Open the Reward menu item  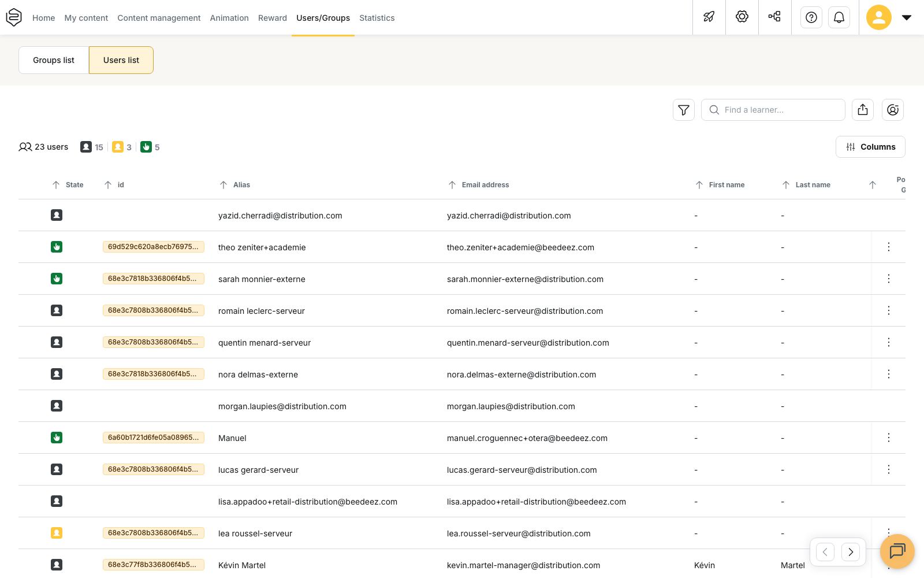click(x=273, y=18)
